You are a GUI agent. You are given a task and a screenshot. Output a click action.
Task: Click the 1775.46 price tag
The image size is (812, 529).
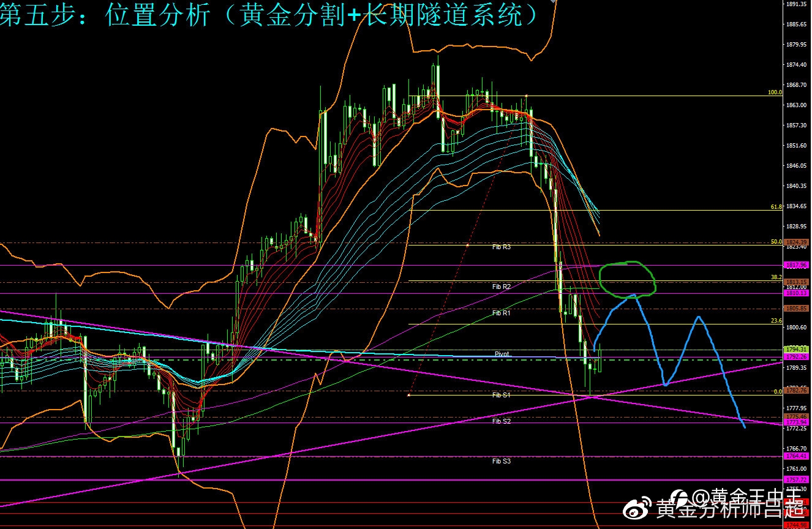click(x=796, y=416)
